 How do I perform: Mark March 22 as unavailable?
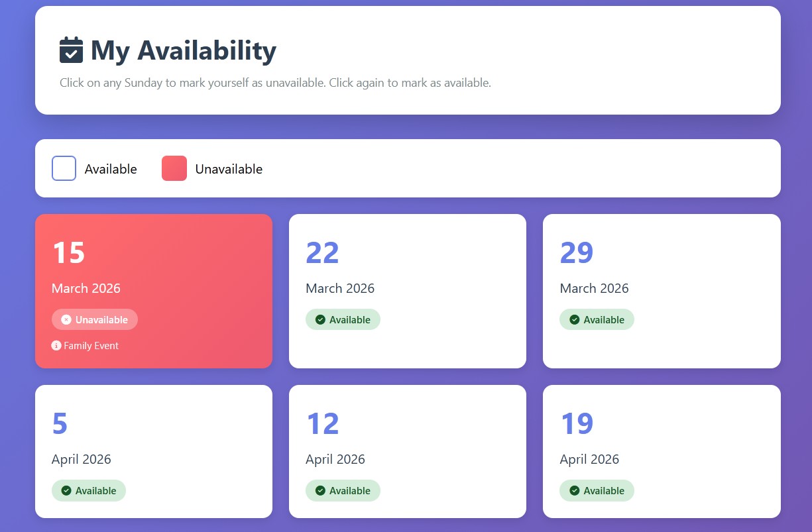(408, 291)
